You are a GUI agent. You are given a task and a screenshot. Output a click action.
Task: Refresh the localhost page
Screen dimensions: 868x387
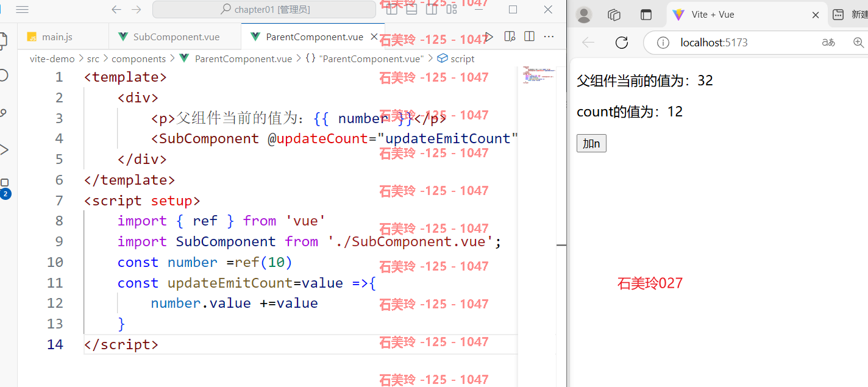(x=622, y=42)
